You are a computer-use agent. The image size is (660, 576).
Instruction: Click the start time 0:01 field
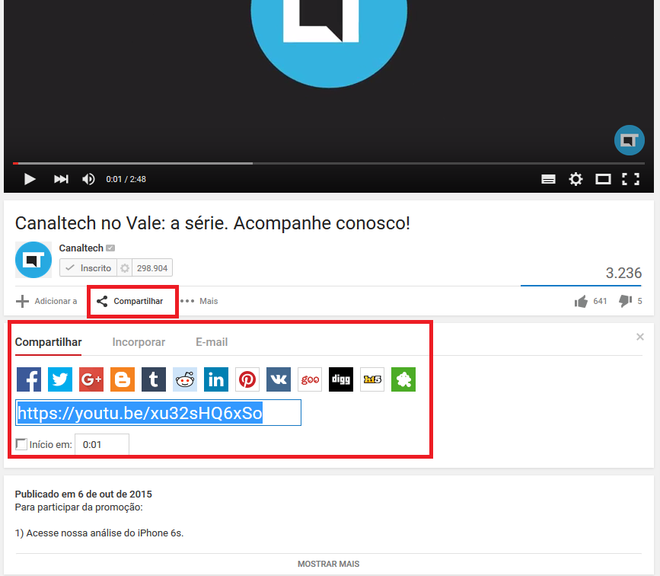coord(102,444)
